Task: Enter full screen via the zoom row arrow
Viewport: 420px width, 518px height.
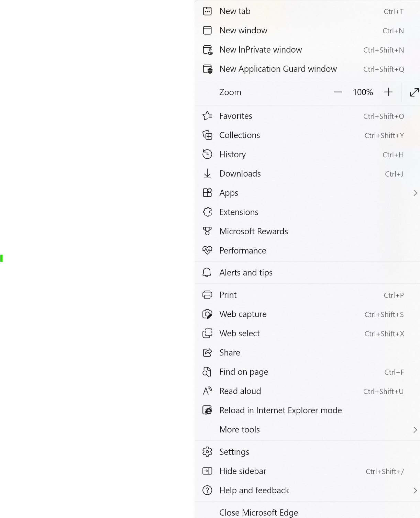Action: pos(414,92)
